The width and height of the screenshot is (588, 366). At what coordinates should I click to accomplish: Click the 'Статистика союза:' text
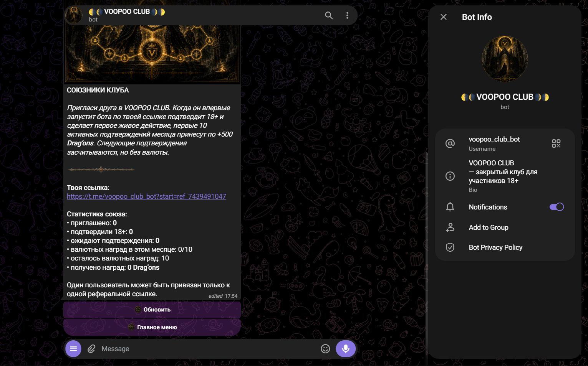tap(97, 214)
